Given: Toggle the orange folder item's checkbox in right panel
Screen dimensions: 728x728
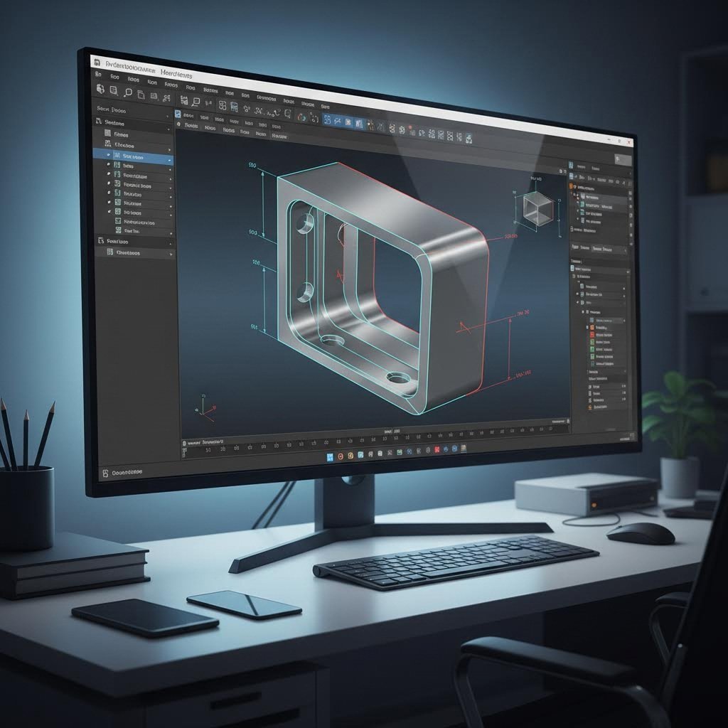Looking at the screenshot, I should click(x=589, y=405).
